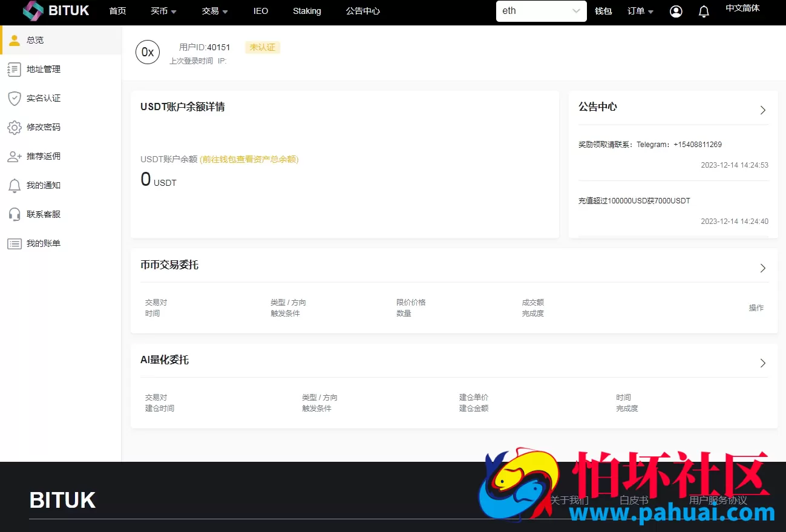The image size is (786, 532).
Task: Open IEO in top navigation
Action: [261, 11]
